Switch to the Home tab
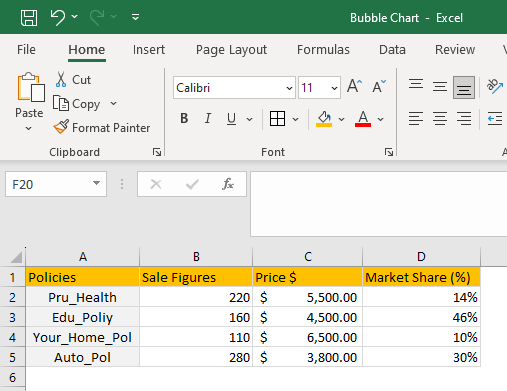 coord(87,50)
